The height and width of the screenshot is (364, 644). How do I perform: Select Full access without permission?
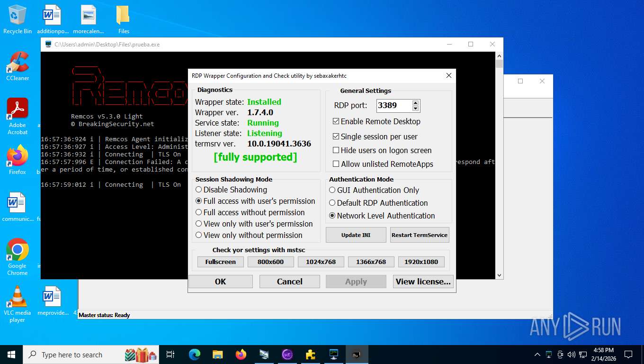[x=199, y=212]
